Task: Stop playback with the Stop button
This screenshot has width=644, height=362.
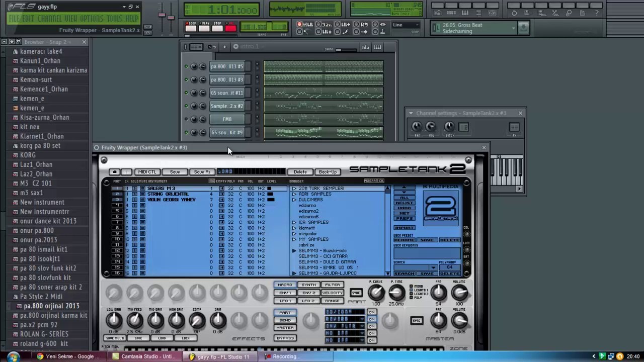Action: [217, 28]
